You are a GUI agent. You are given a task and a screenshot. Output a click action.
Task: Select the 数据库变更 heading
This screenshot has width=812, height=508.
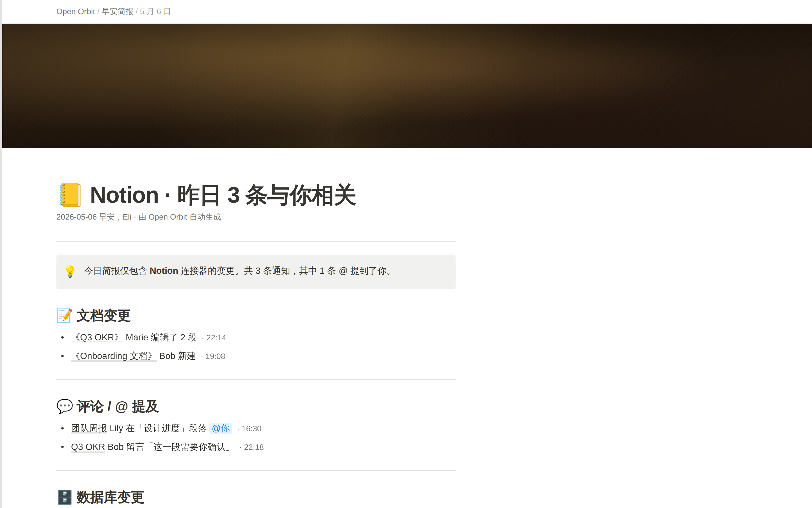[110, 497]
